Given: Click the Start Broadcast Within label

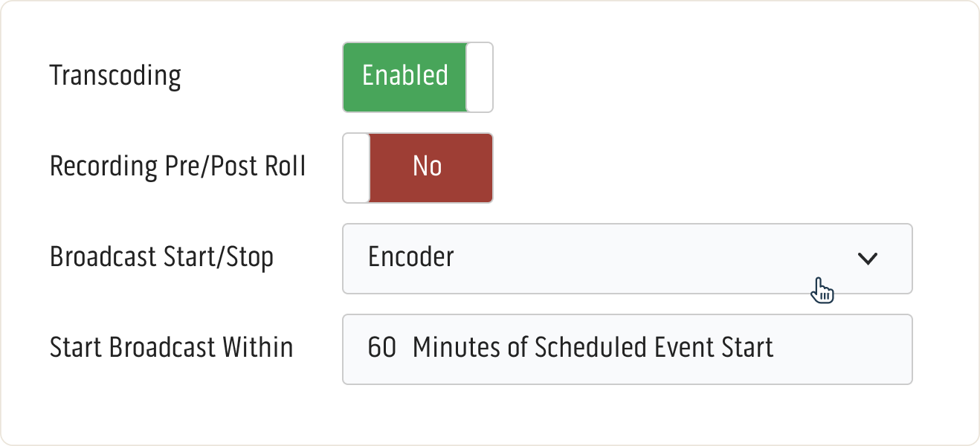Looking at the screenshot, I should point(170,347).
